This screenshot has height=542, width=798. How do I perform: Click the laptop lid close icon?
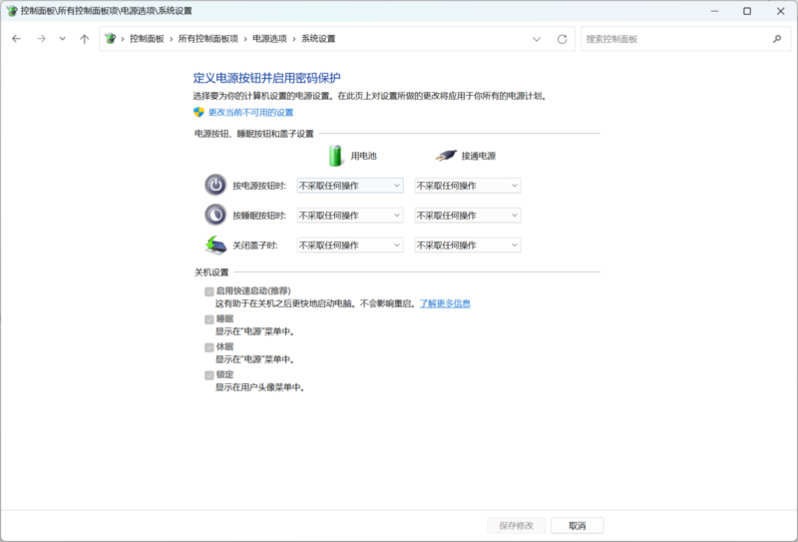pos(215,245)
